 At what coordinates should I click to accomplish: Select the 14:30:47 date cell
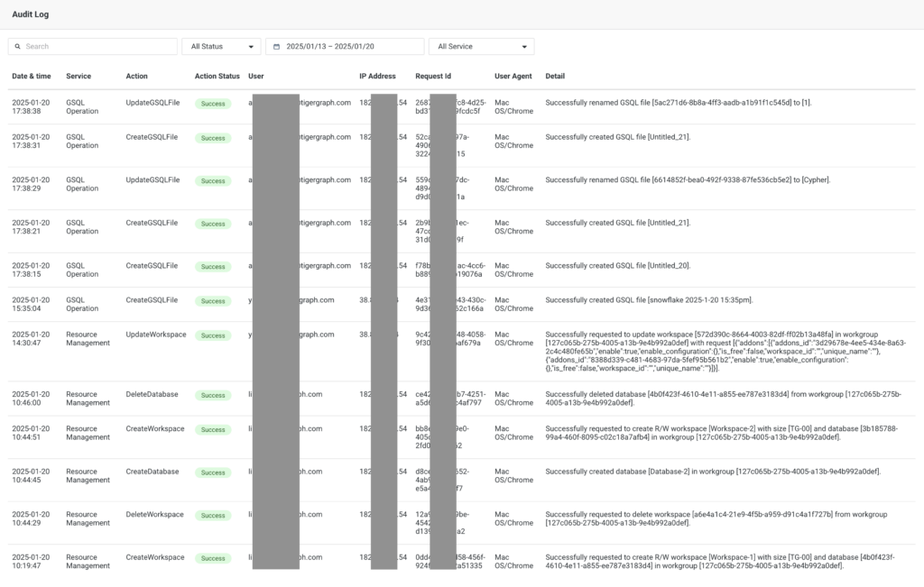31,338
